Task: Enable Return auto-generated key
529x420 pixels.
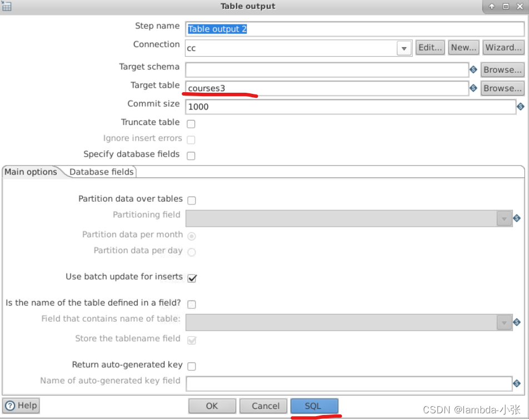Action: (x=192, y=366)
